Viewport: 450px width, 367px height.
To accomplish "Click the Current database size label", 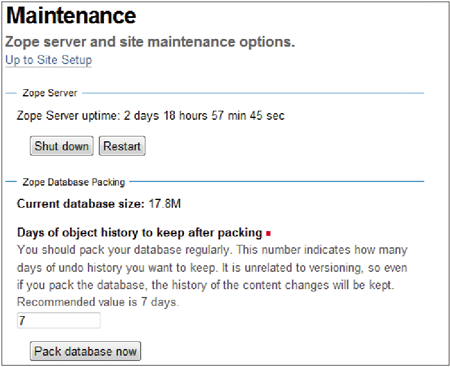I will tap(81, 204).
